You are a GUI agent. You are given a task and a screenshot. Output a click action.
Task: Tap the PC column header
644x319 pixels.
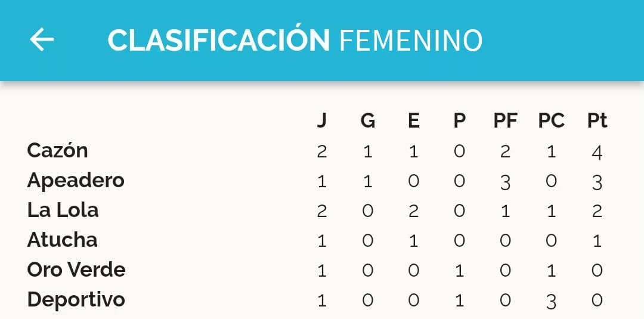(551, 121)
